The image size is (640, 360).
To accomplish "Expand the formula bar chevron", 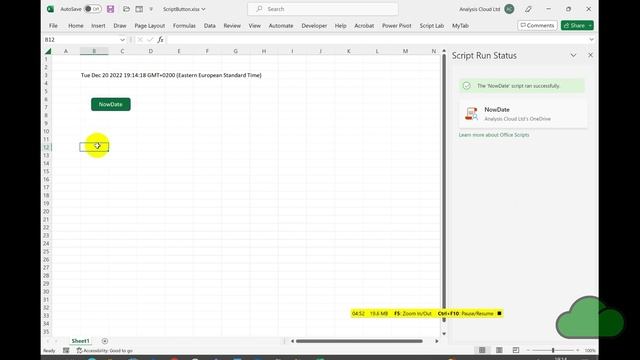I will coord(591,40).
